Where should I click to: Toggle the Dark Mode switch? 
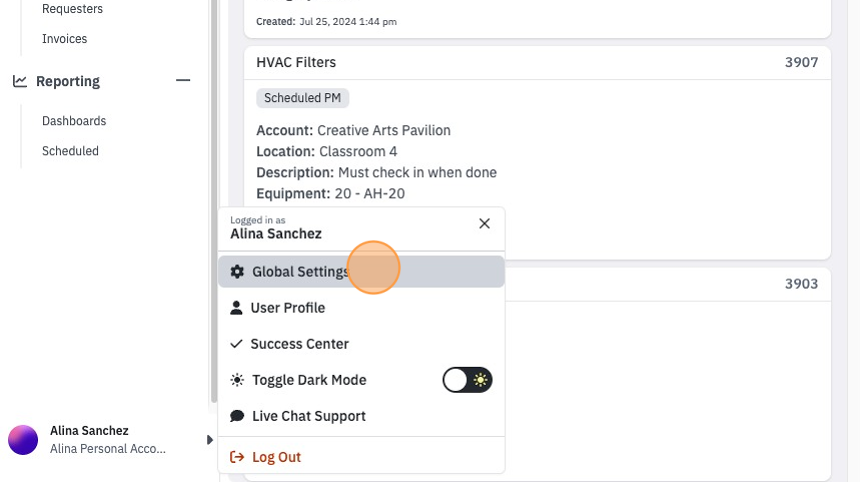(x=467, y=380)
